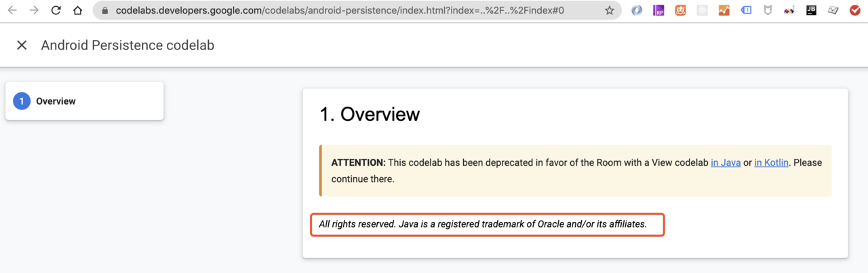Screen dimensions: 868x273
Task: Navigate forward in browser history
Action: click(34, 11)
